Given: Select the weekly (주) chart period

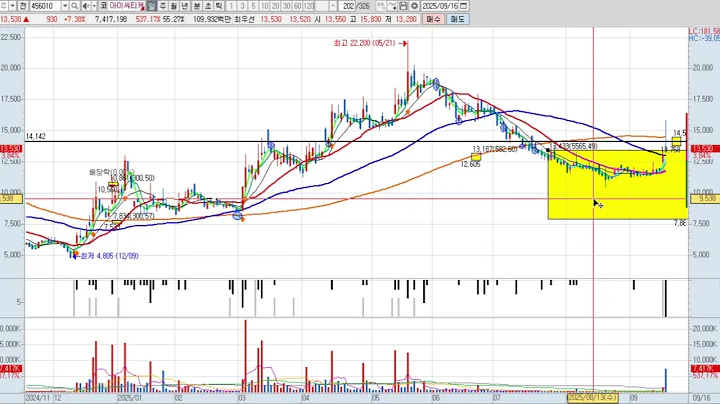Looking at the screenshot, I should coord(163,6).
